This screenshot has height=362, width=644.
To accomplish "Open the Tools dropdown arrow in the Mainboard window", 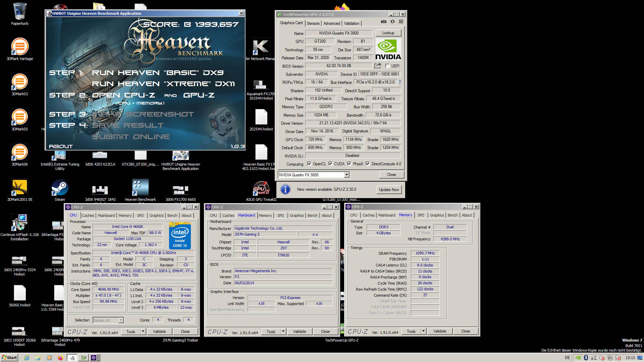I will (x=283, y=331).
